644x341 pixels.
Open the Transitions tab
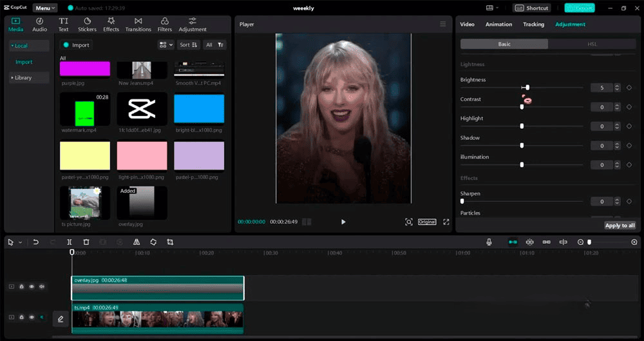(x=138, y=24)
